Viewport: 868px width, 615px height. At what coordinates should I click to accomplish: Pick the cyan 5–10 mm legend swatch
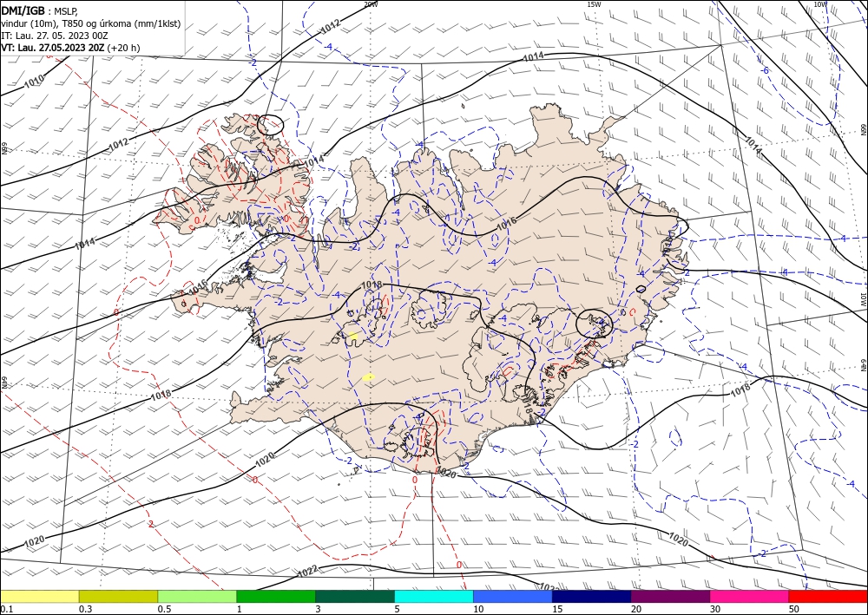[434, 596]
